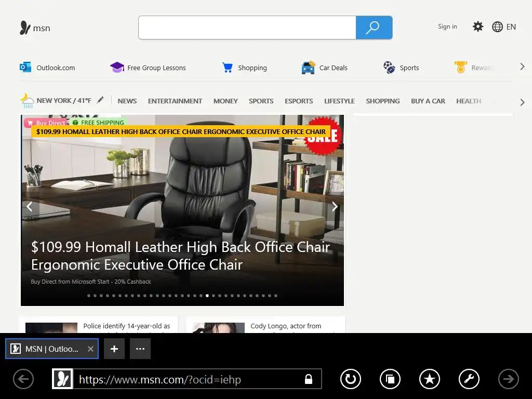Click the pencil icon to edit location
Image resolution: width=532 pixels, height=399 pixels.
[100, 100]
